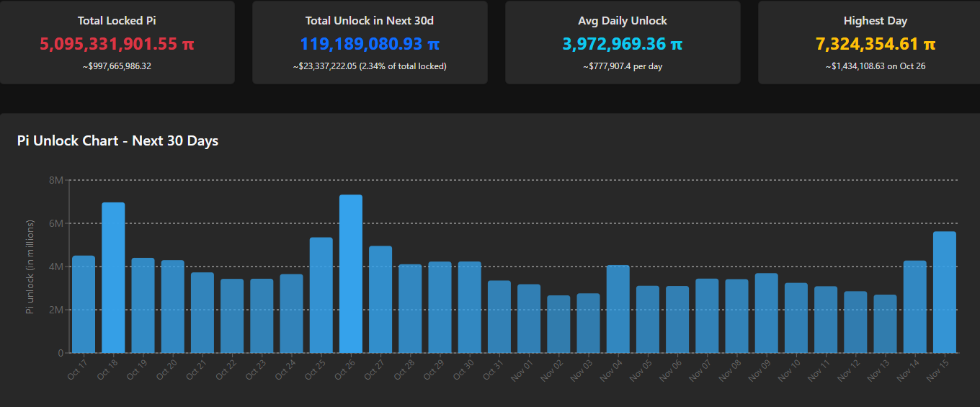Click the Oct 21 bar

coord(202,313)
